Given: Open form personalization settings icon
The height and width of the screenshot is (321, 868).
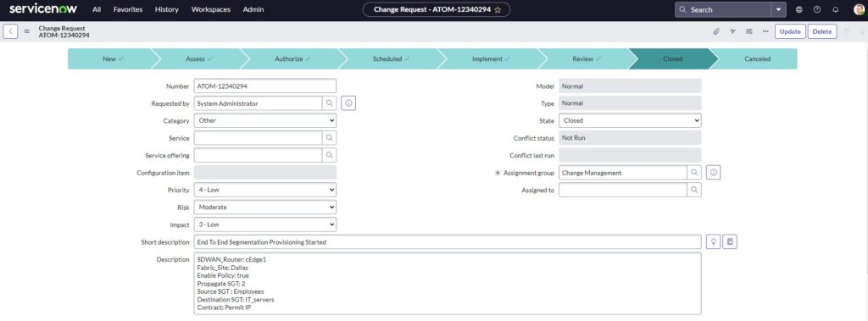Looking at the screenshot, I should point(749,31).
